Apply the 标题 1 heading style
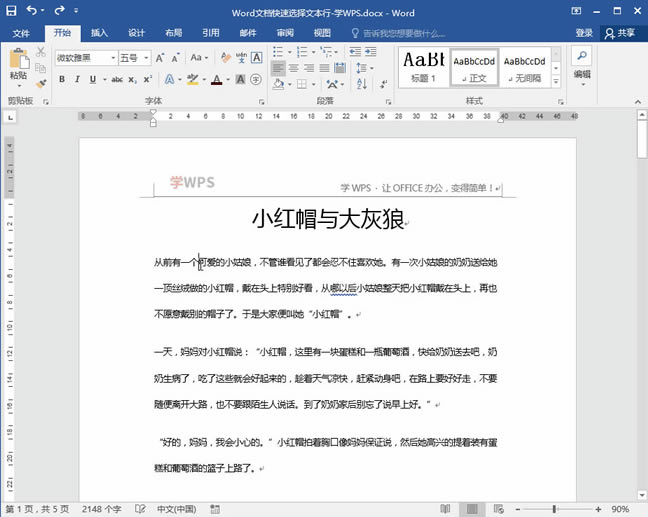This screenshot has height=517, width=648. [423, 66]
